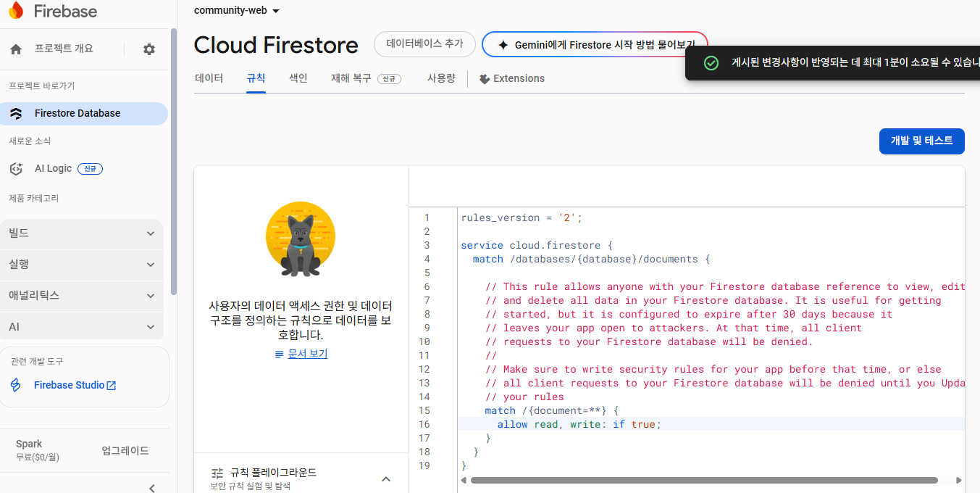The width and height of the screenshot is (980, 493).
Task: Click the 신규 badge next to AI Logic
Action: coord(90,169)
